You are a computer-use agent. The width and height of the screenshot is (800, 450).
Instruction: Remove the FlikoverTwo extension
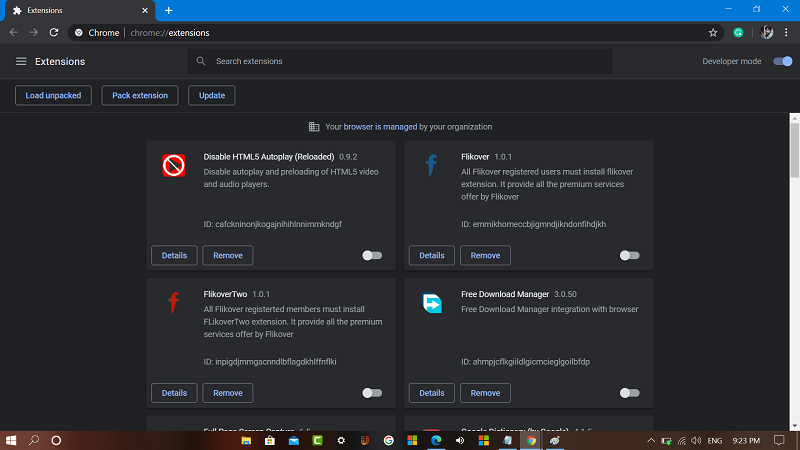(228, 393)
